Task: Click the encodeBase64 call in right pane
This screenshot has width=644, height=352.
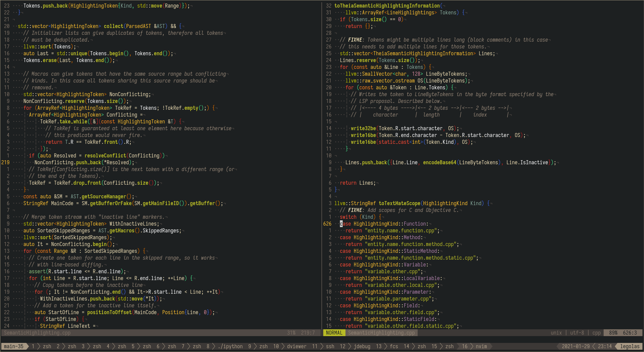Action: click(440, 162)
